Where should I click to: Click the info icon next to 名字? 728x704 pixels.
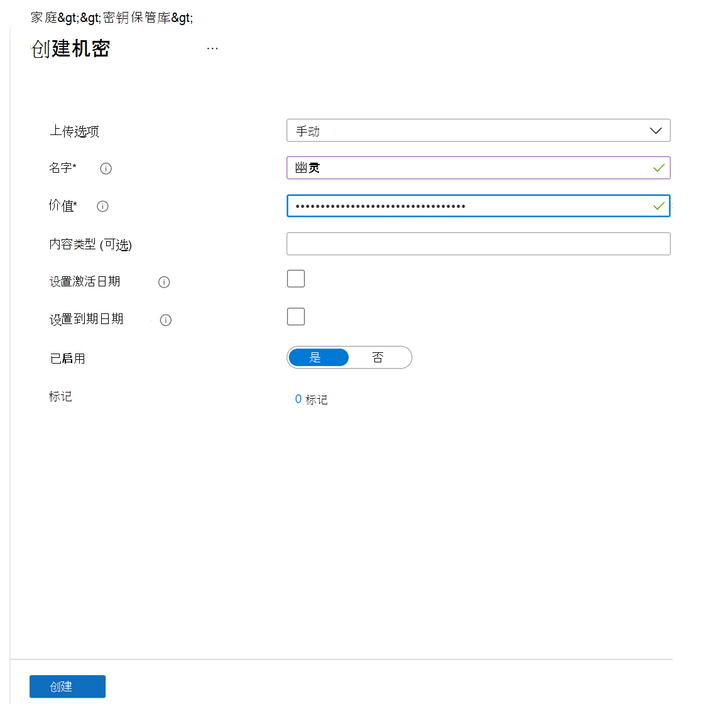(106, 168)
